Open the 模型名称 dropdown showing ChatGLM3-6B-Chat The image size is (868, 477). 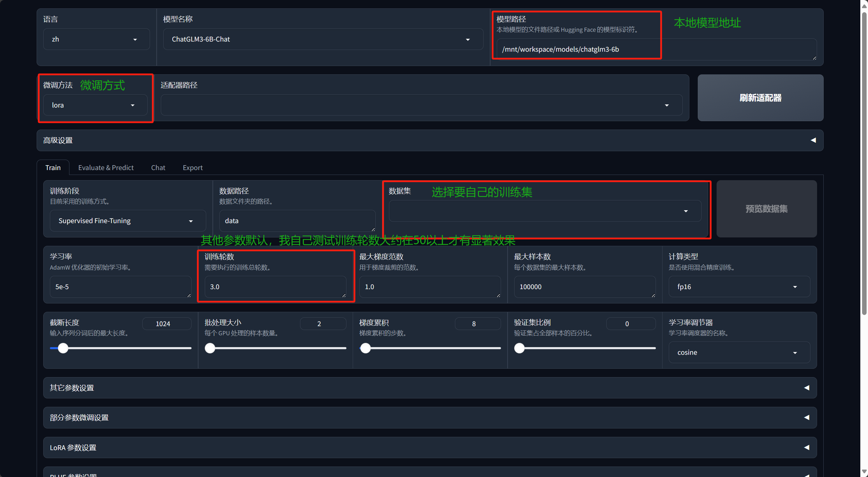[323, 39]
